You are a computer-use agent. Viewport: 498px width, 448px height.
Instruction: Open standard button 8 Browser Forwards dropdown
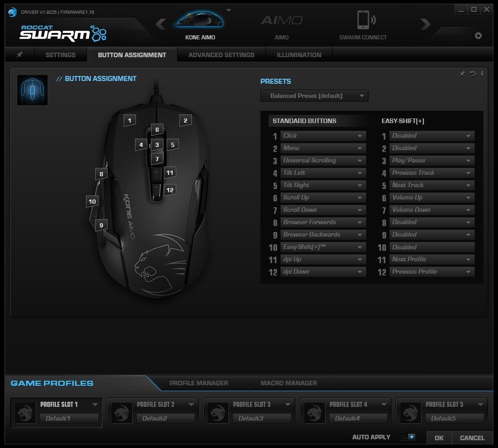[x=323, y=222]
